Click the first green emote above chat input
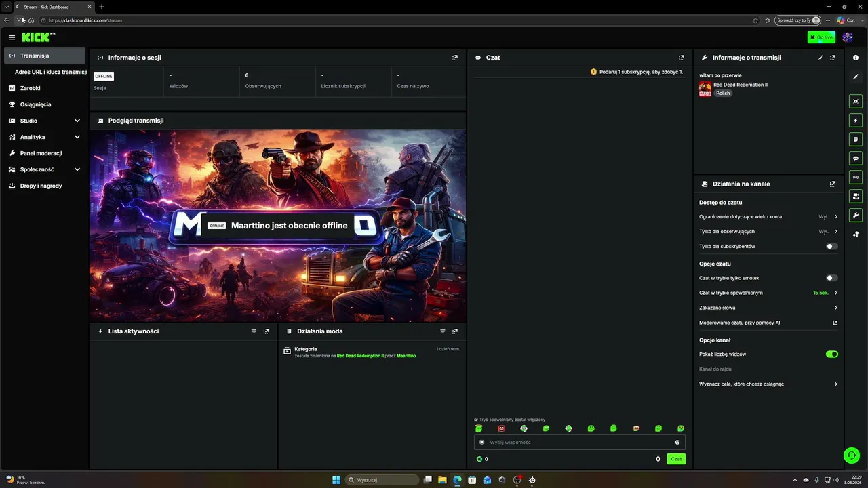The width and height of the screenshot is (868, 488). pos(479,428)
